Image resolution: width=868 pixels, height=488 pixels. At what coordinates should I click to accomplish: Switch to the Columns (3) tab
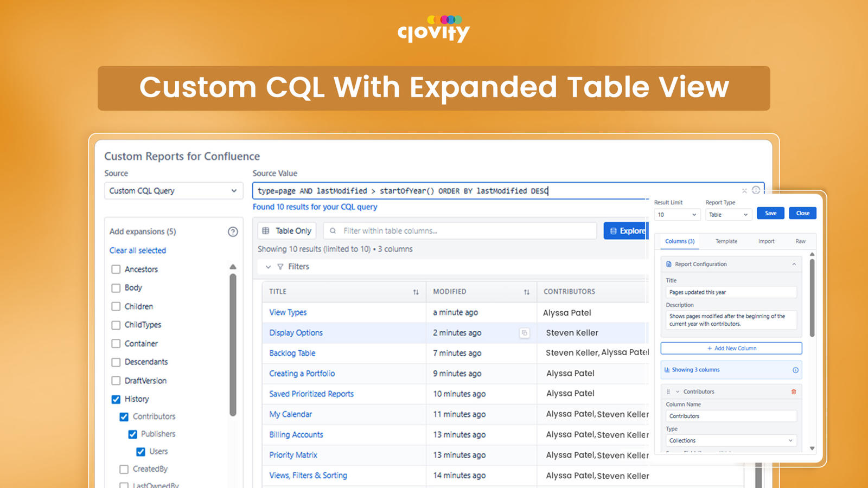pyautogui.click(x=680, y=241)
